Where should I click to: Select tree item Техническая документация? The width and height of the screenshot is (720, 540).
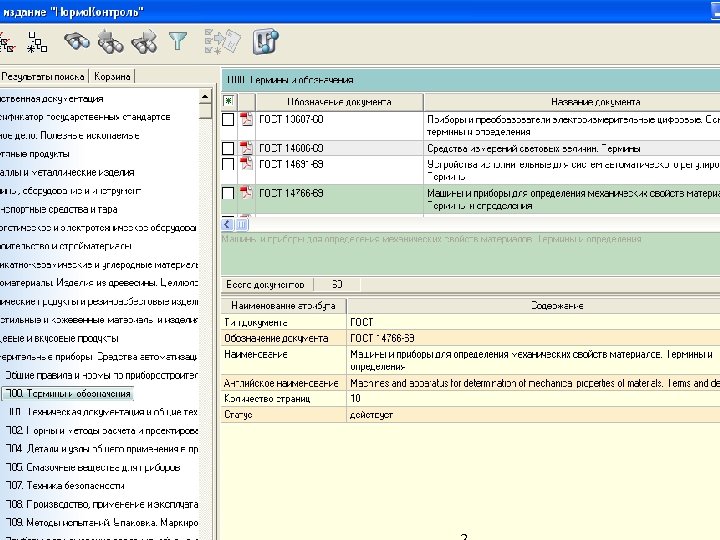[x=103, y=412]
